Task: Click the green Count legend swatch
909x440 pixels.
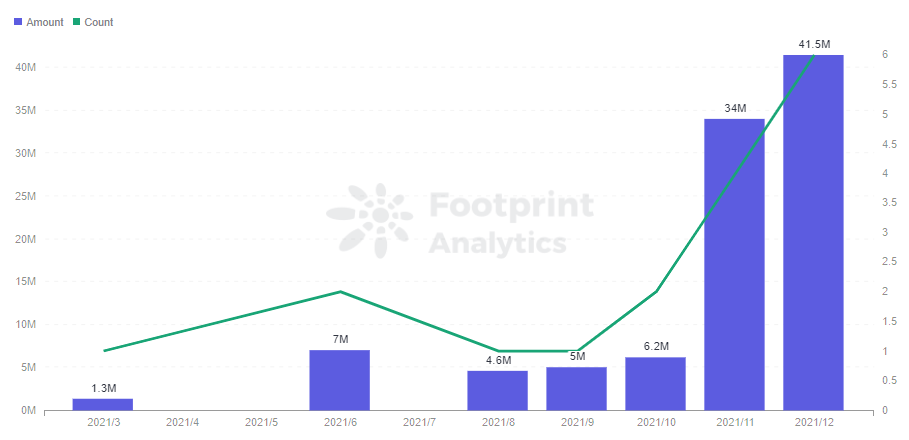Action: tap(76, 22)
